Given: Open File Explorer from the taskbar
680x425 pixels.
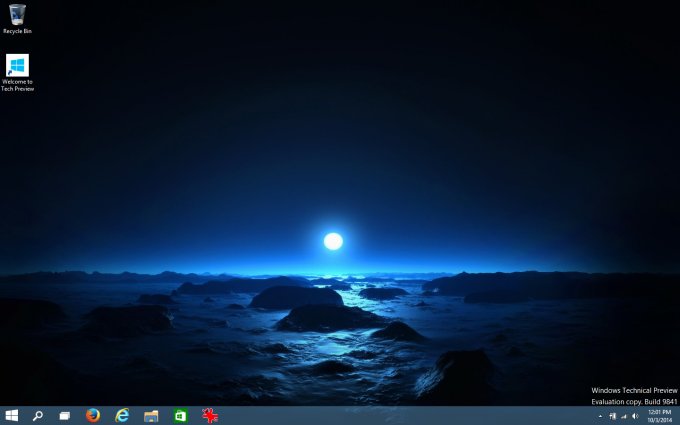Looking at the screenshot, I should (x=151, y=416).
